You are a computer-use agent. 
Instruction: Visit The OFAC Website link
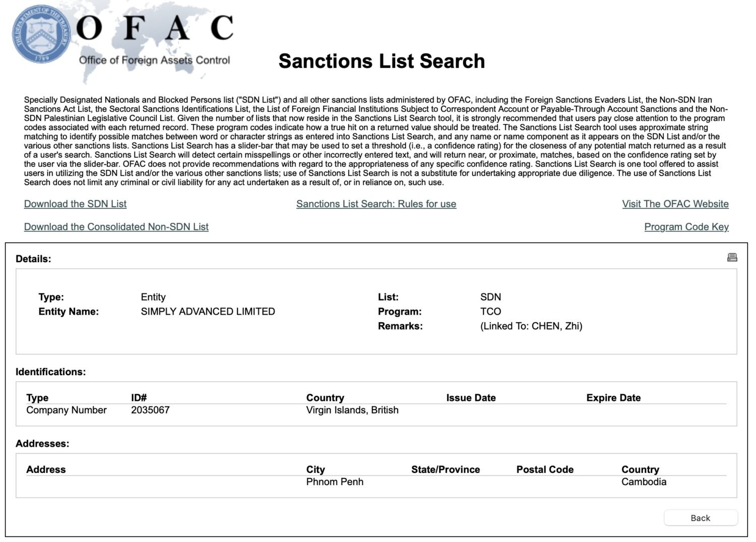point(675,204)
